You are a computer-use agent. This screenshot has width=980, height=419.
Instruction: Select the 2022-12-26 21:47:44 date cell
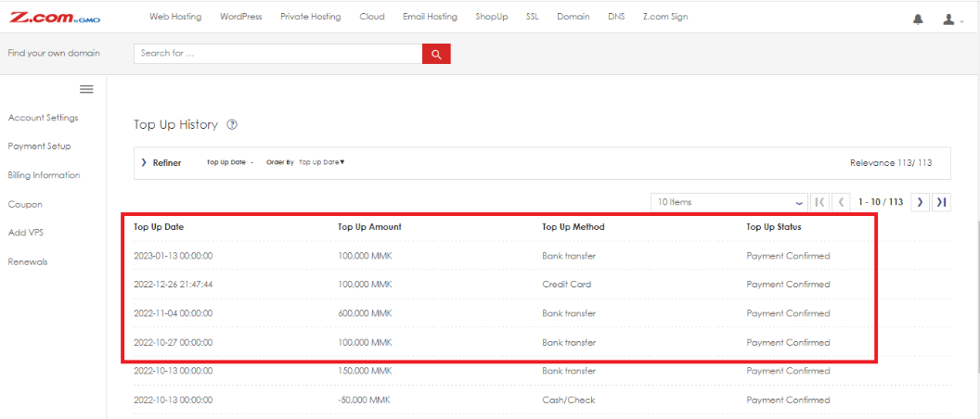click(x=174, y=284)
